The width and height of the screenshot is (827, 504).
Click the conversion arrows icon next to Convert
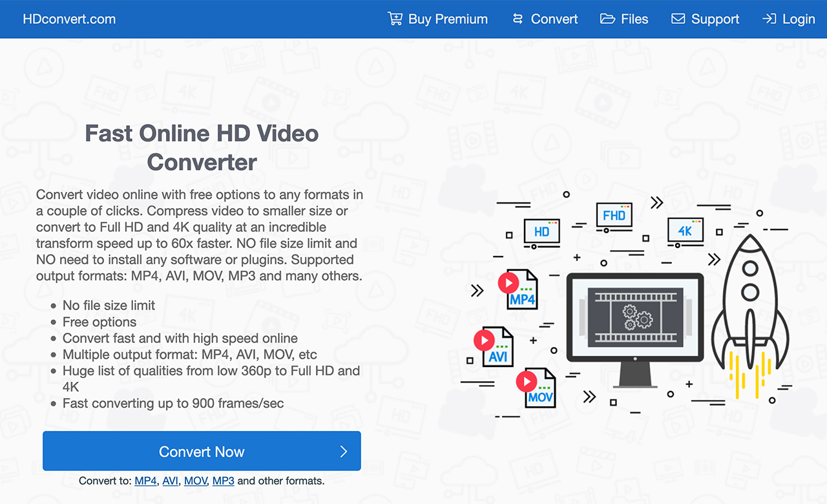(518, 19)
